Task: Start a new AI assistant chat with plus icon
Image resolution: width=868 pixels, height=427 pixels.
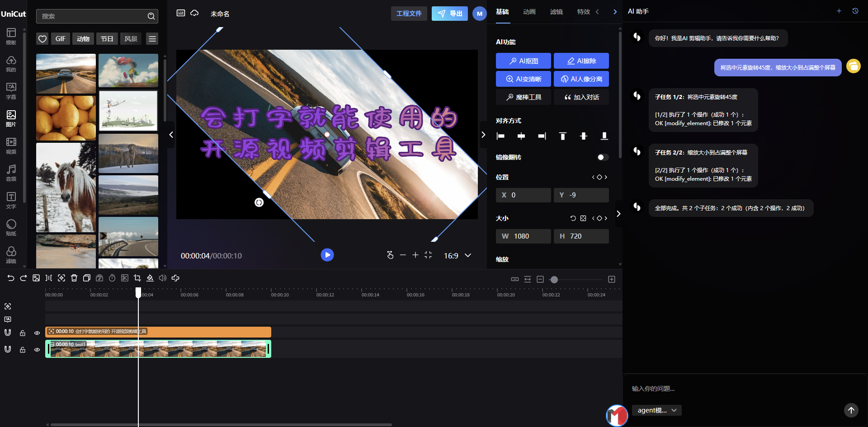Action: tap(839, 11)
